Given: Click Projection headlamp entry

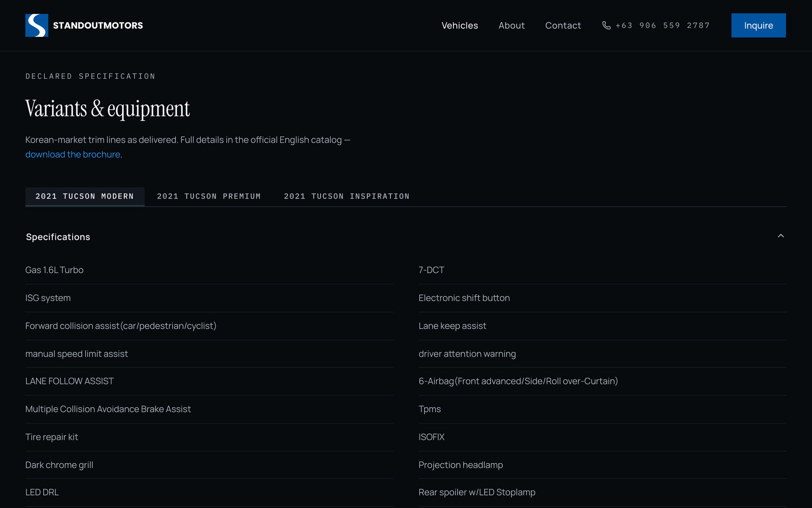Looking at the screenshot, I should pos(602,465).
